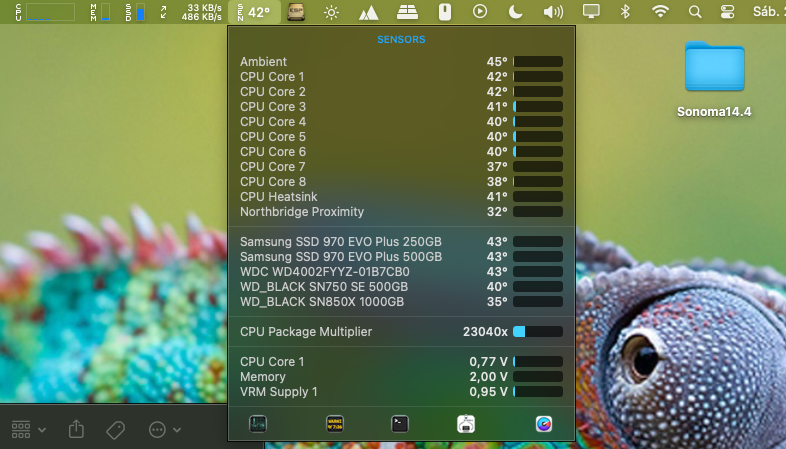786x449 pixels.
Task: Click the 23040x multiplier level bar
Action: pos(538,332)
